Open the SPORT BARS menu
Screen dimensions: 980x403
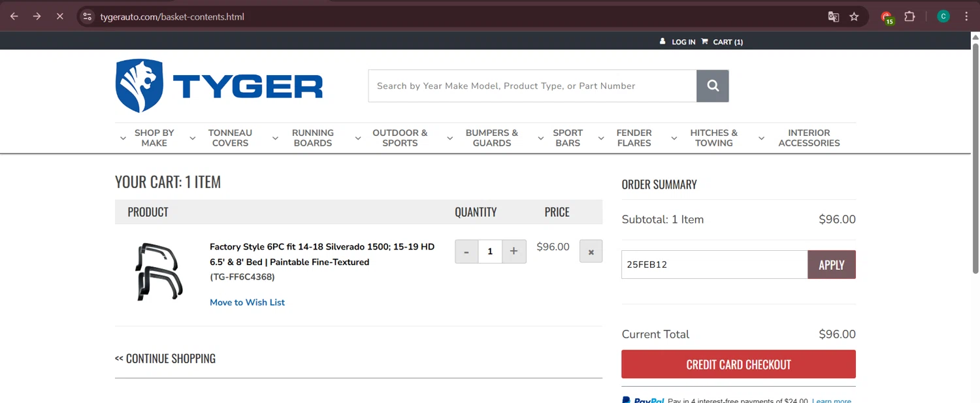pyautogui.click(x=568, y=138)
